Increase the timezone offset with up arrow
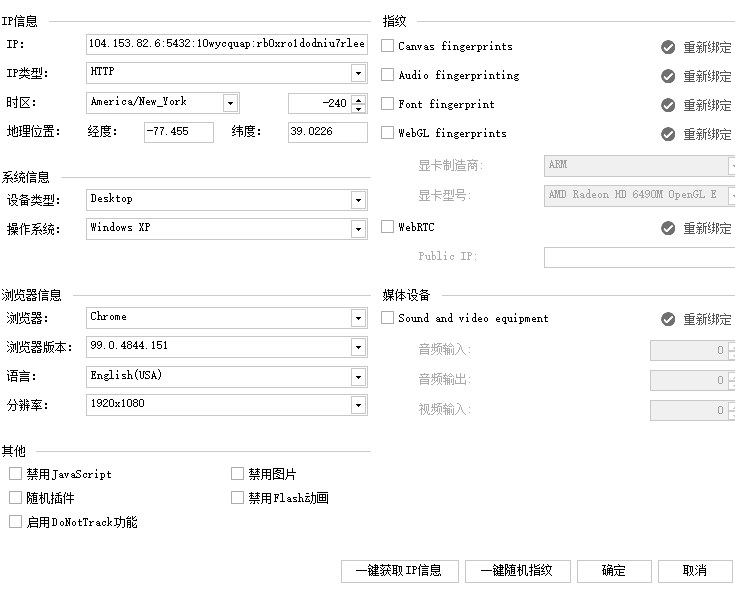 359,99
